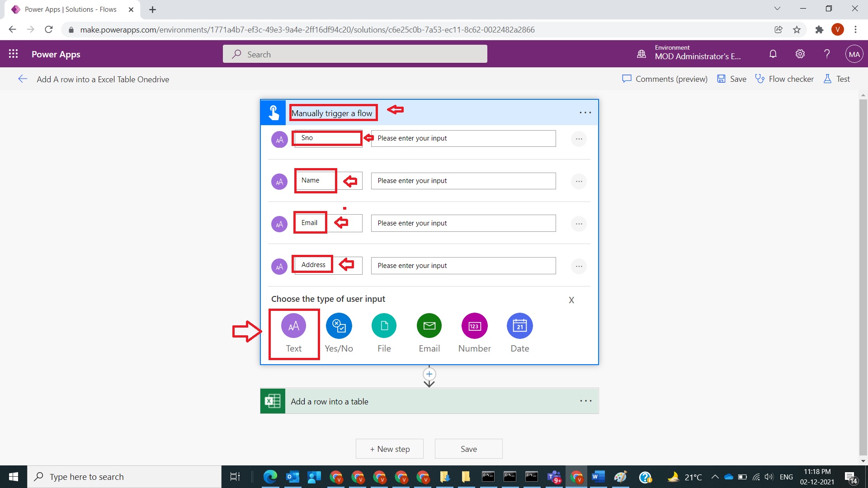The width and height of the screenshot is (868, 488).
Task: Choose the Number input type
Action: [x=474, y=326]
